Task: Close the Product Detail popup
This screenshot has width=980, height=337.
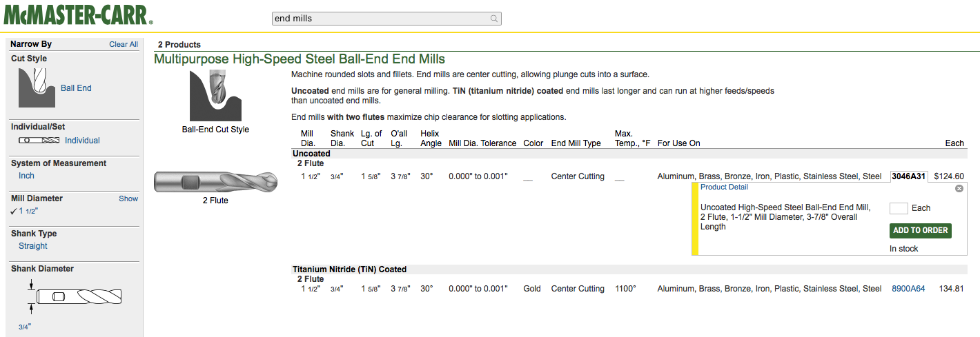Action: click(x=959, y=188)
